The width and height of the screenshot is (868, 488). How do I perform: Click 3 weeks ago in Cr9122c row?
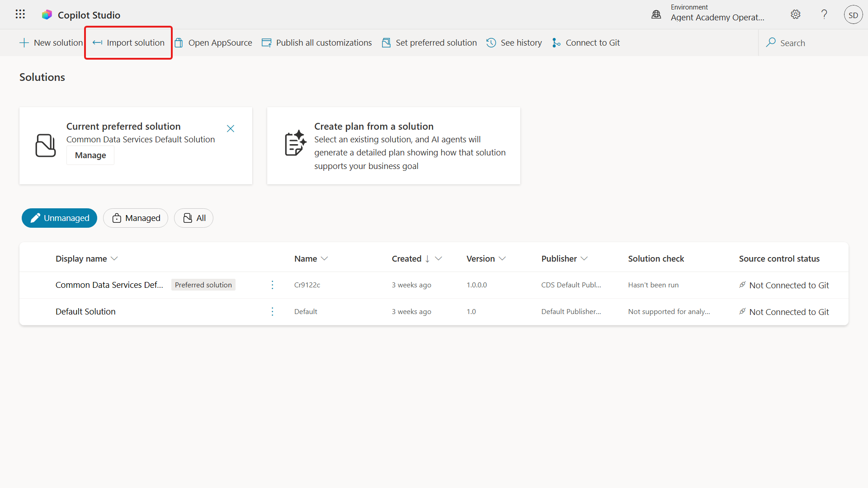click(x=411, y=285)
